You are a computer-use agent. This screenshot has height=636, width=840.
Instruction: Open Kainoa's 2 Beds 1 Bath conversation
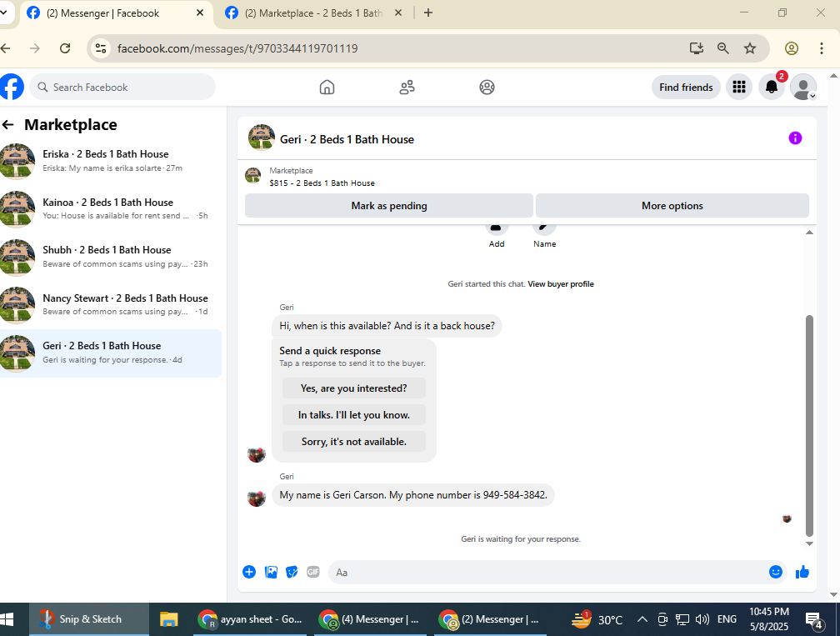[x=111, y=209]
